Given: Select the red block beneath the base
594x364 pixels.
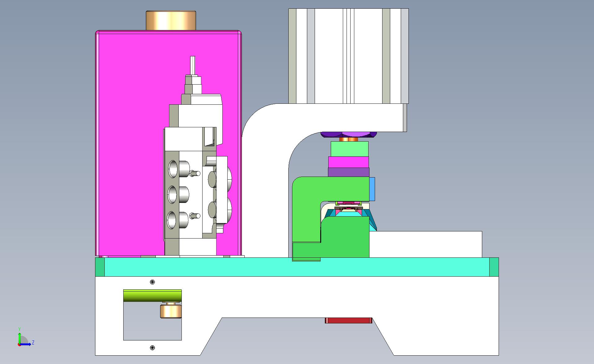Looking at the screenshot, I should coord(348,321).
